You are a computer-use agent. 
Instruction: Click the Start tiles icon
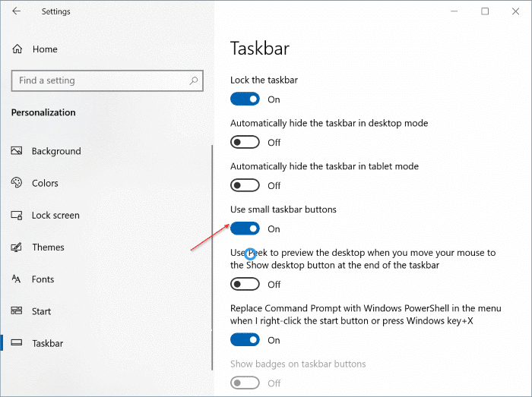17,311
